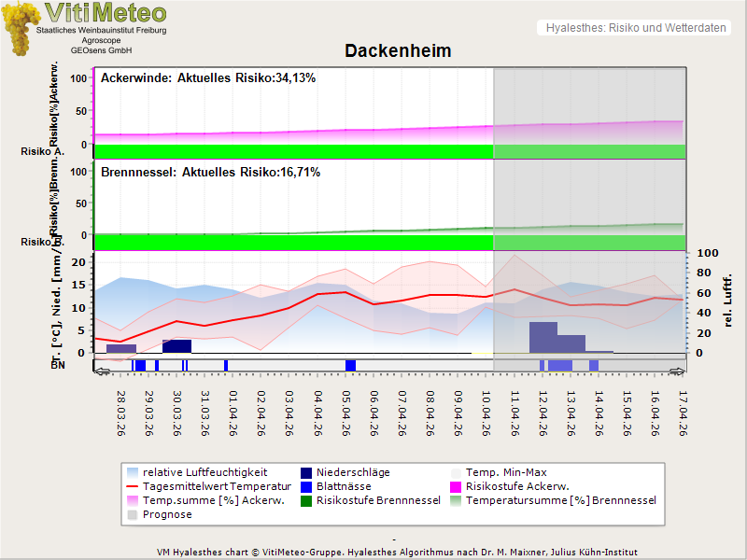The height and width of the screenshot is (560, 747).
Task: Click the left timeline scroll arrow
Action: point(102,371)
